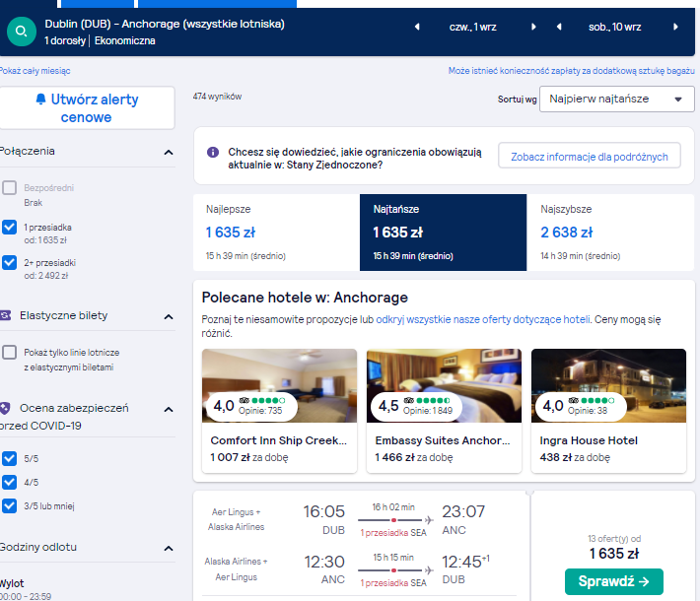Go to next day after czw., 1 wrz
Screen dimensions: 700x601
(533, 27)
